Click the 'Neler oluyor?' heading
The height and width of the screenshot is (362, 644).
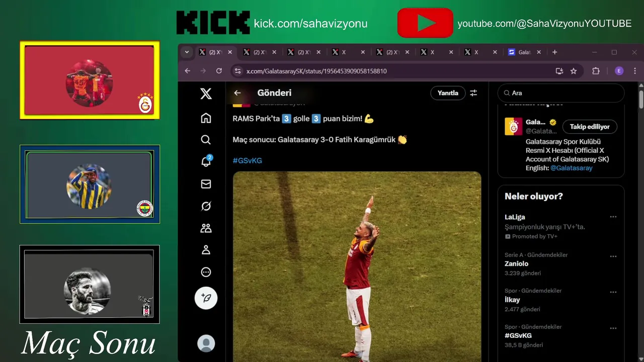(534, 197)
